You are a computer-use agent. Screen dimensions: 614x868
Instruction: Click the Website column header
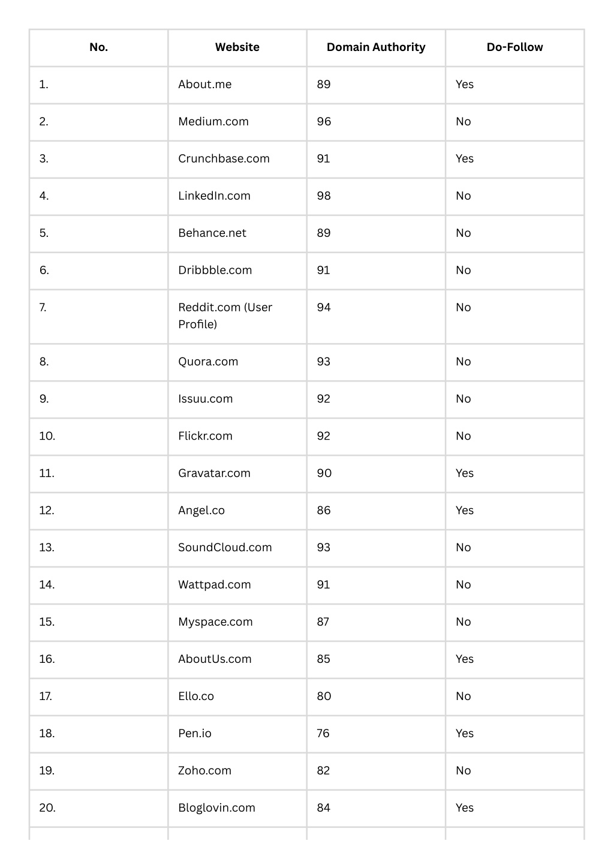click(x=237, y=47)
